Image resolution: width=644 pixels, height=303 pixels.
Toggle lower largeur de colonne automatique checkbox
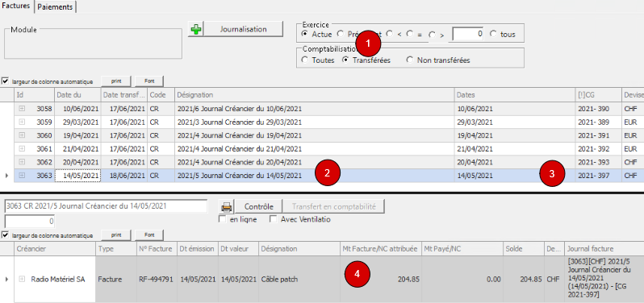click(x=6, y=235)
